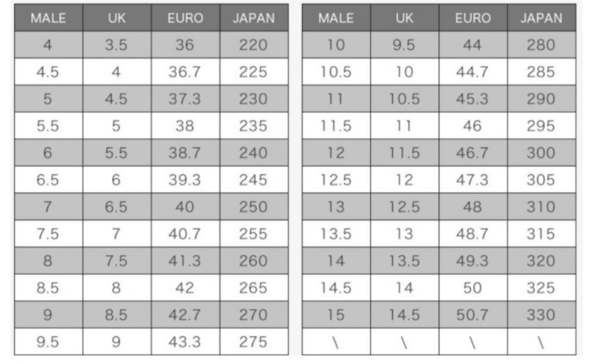This screenshot has width=595, height=364.
Task: Select the EURO size 40 cell
Action: click(x=185, y=206)
